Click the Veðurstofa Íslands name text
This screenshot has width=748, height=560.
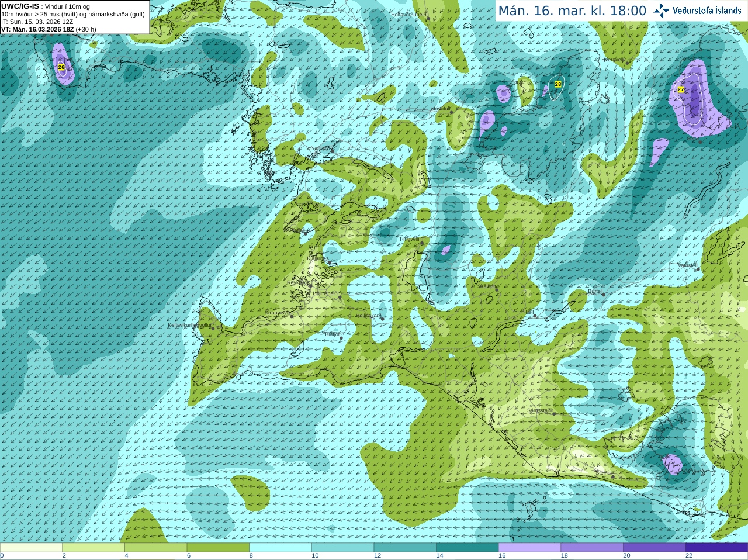point(707,11)
